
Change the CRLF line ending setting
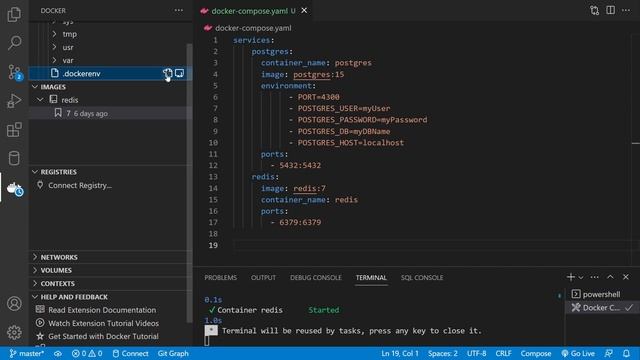503,353
